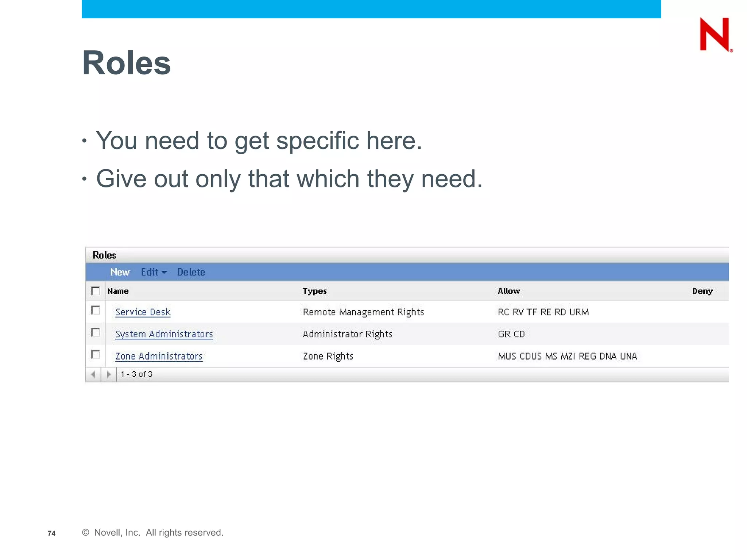Click the Deny column header
This screenshot has height=560, width=747.
703,291
